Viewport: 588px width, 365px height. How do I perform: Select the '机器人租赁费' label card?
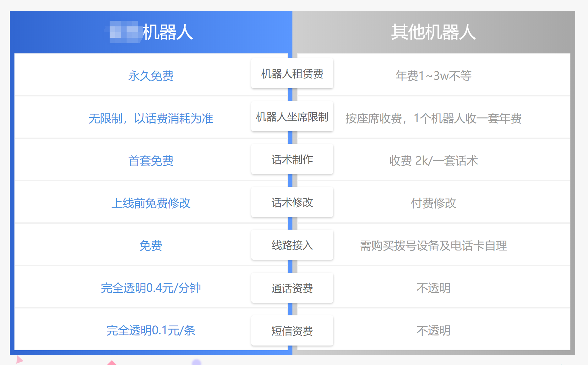point(292,74)
